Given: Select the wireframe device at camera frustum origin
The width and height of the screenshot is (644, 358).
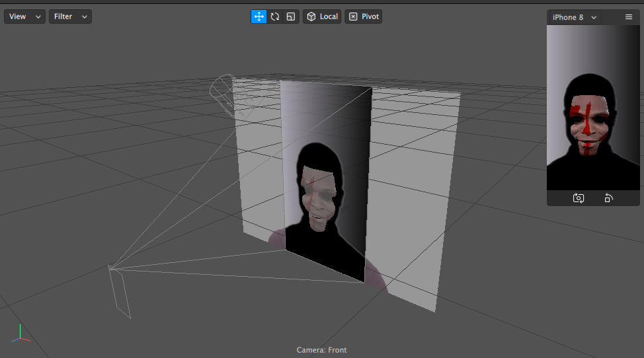Looking at the screenshot, I should (120, 292).
